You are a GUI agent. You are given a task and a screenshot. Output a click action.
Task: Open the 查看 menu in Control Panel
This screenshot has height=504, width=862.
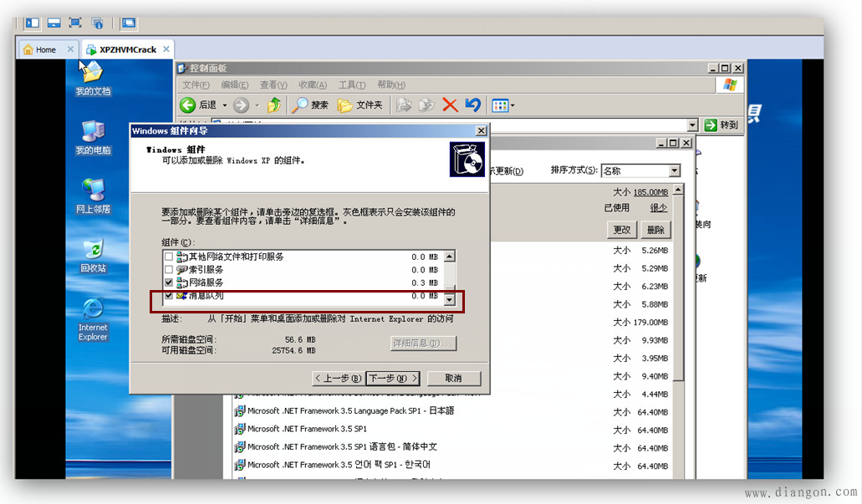[273, 84]
